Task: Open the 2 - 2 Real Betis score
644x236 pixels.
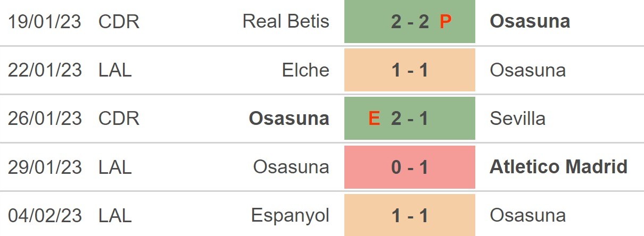Action: point(410,22)
